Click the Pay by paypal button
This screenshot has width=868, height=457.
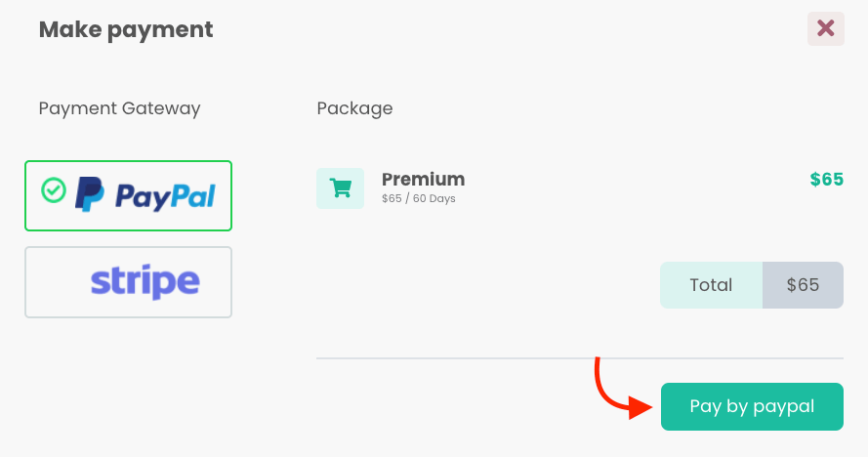pos(752,406)
